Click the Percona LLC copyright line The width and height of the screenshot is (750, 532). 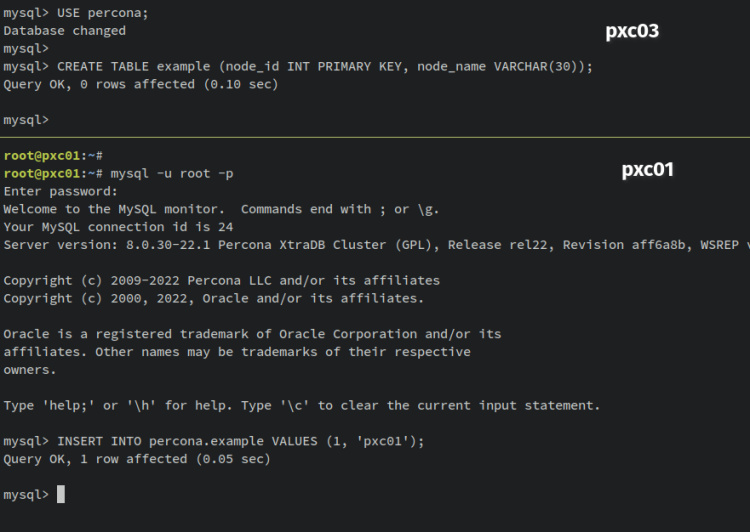(221, 280)
